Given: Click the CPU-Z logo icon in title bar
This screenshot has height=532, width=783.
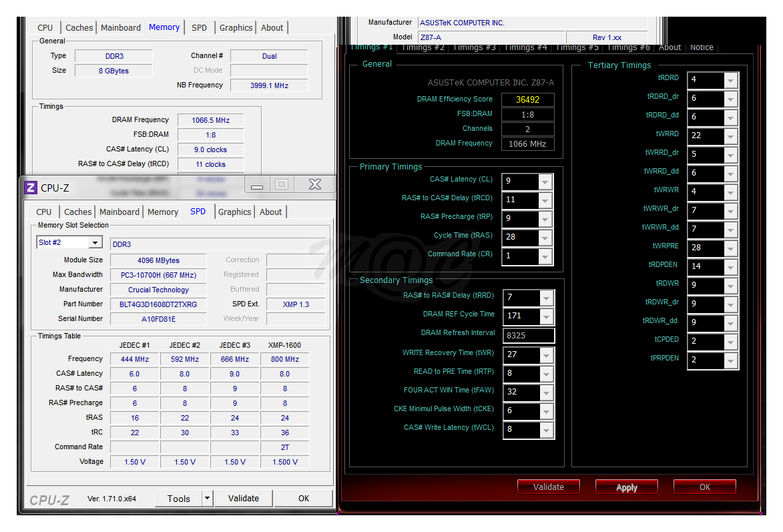Looking at the screenshot, I should [x=31, y=188].
